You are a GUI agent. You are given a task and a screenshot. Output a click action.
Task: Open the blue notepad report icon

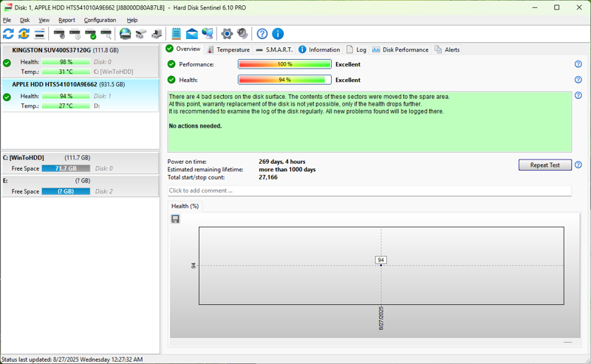(x=176, y=34)
